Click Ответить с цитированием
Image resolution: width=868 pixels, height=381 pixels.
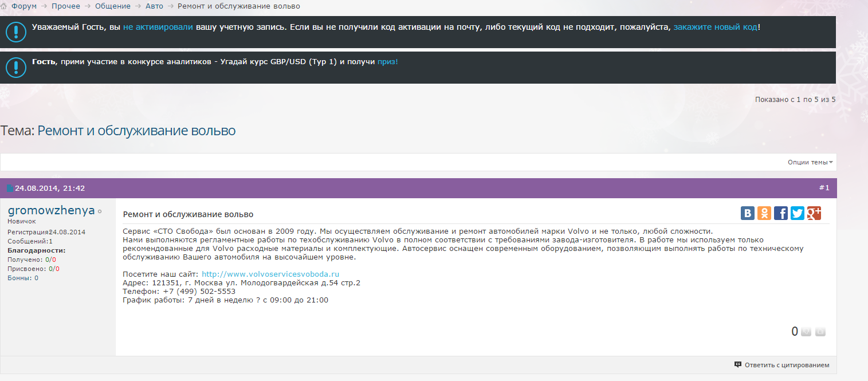coord(787,365)
